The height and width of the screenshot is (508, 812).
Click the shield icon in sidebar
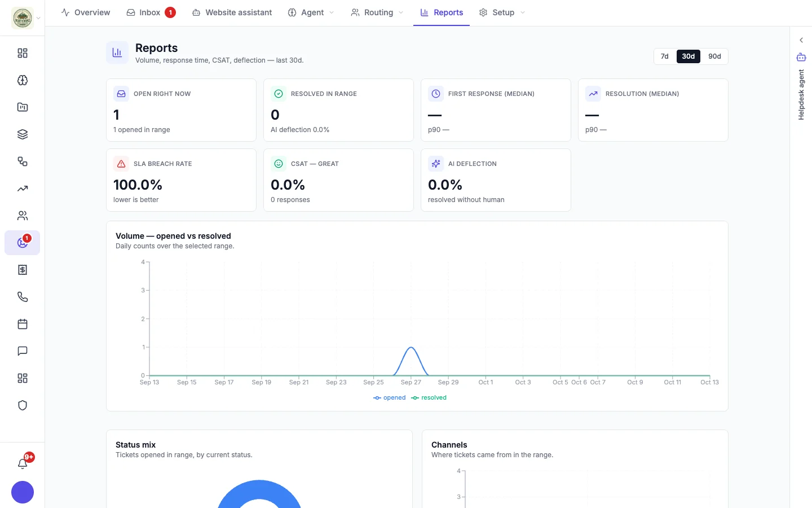tap(23, 405)
